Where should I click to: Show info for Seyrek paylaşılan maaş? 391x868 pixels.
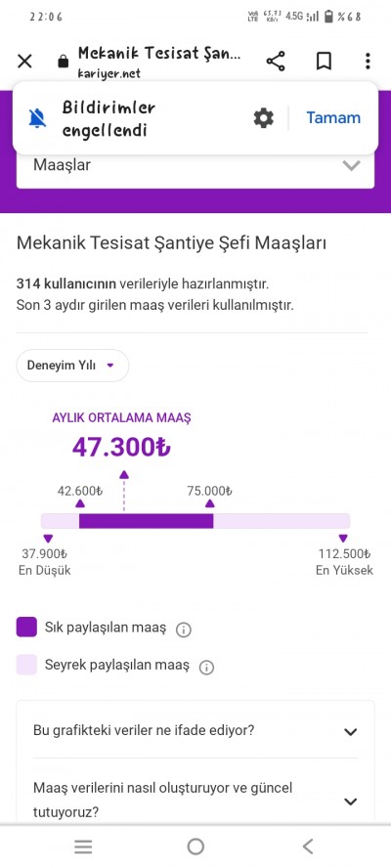(206, 667)
